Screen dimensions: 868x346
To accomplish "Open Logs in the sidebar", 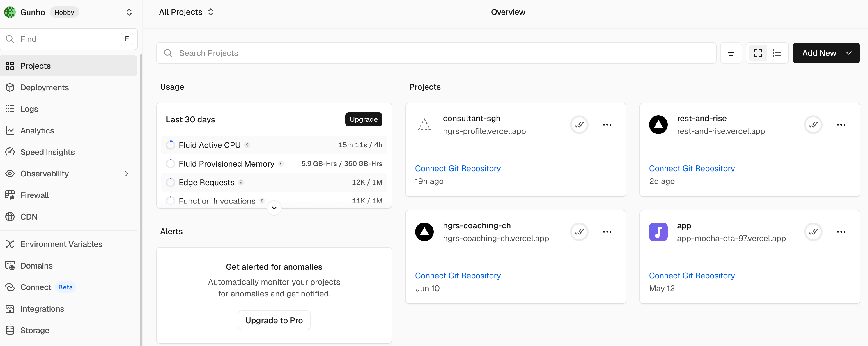I will 69,109.
